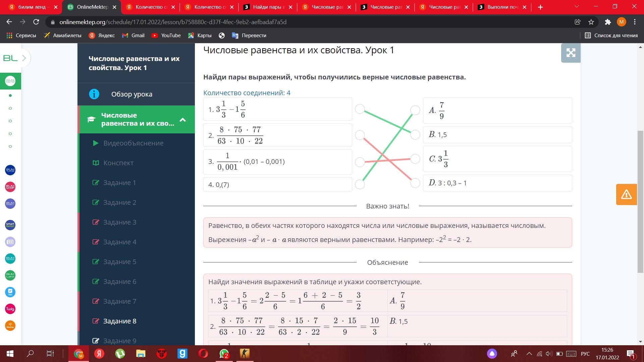644x362 pixels.
Task: Open File Explorer from taskbar
Action: (x=141, y=354)
